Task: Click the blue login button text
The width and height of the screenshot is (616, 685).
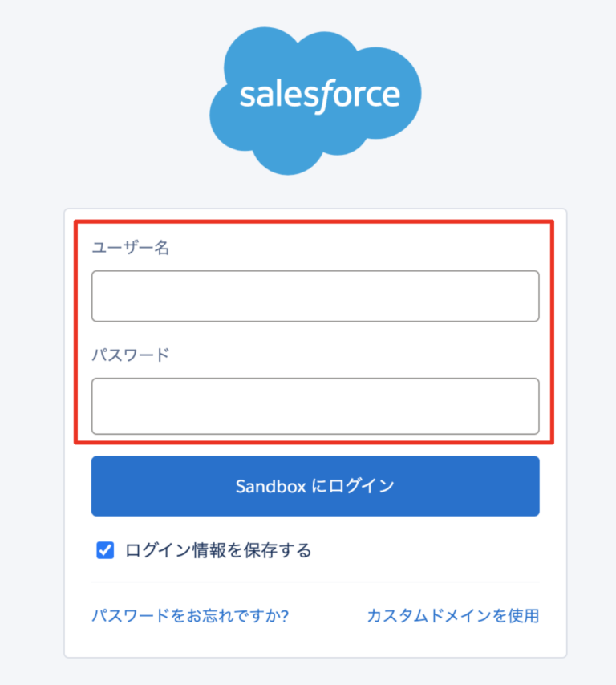Action: [315, 485]
